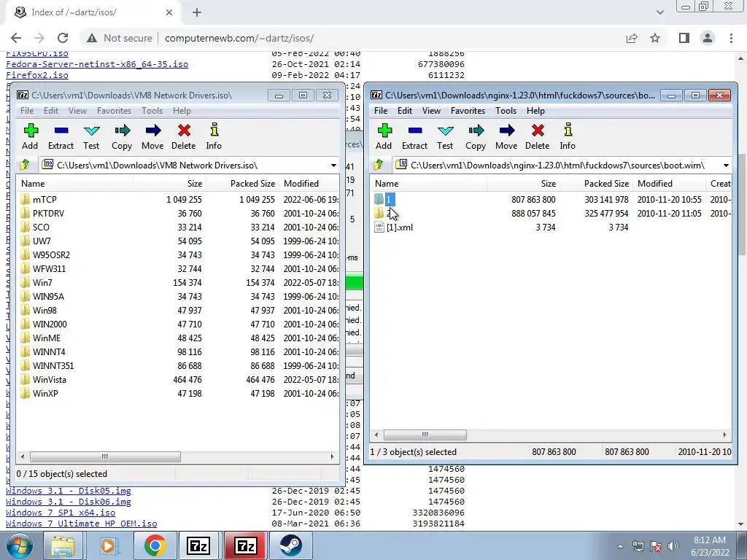Click Delete icon in VM8 Network Drivers window
This screenshot has width=747, height=560.
pos(184,131)
